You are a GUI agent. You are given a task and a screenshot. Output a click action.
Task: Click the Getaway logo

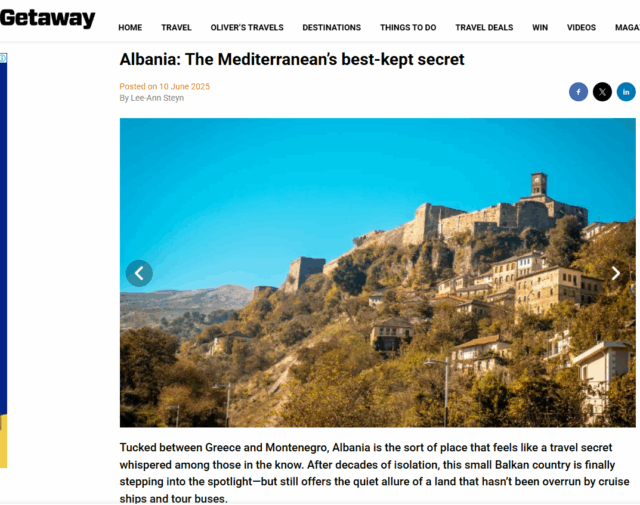pos(47,18)
